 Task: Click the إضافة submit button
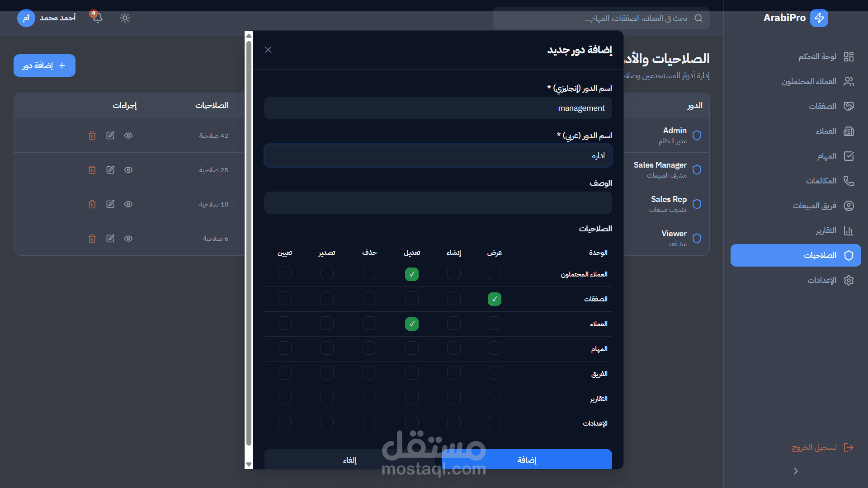click(526, 460)
